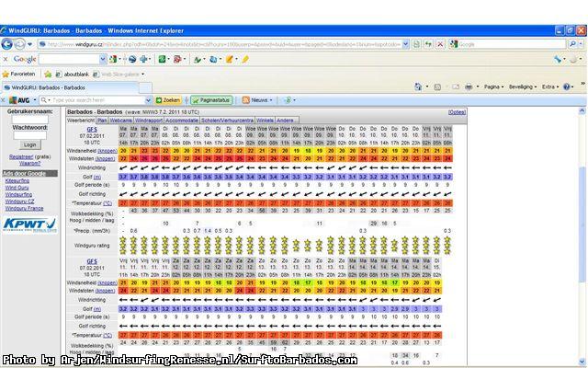
Task: Expand the Beveiliging menu
Action: click(x=522, y=86)
